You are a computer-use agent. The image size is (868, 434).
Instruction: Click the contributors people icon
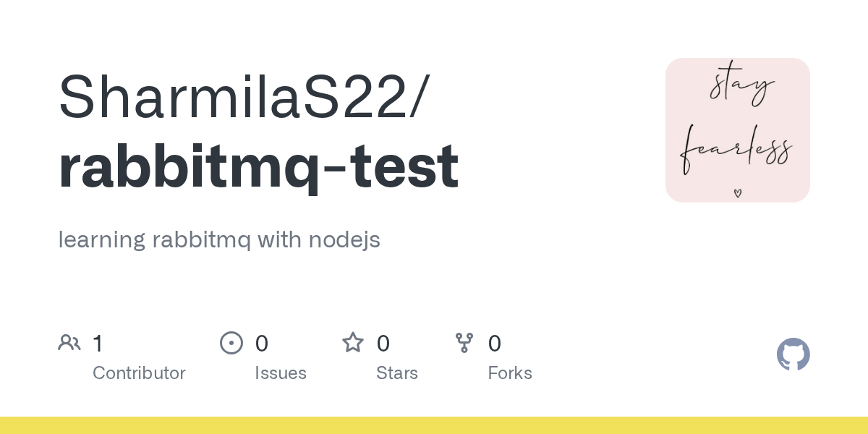[69, 343]
